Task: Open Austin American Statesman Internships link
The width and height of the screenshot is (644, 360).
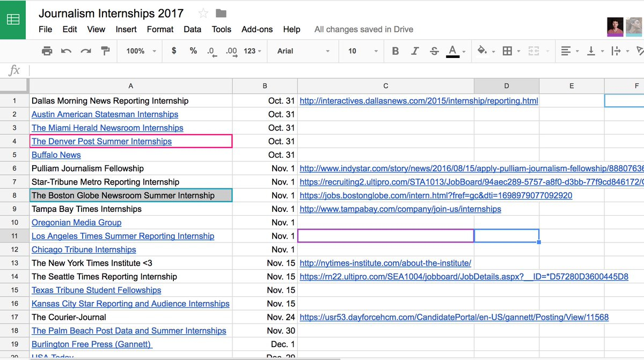Action: (105, 114)
